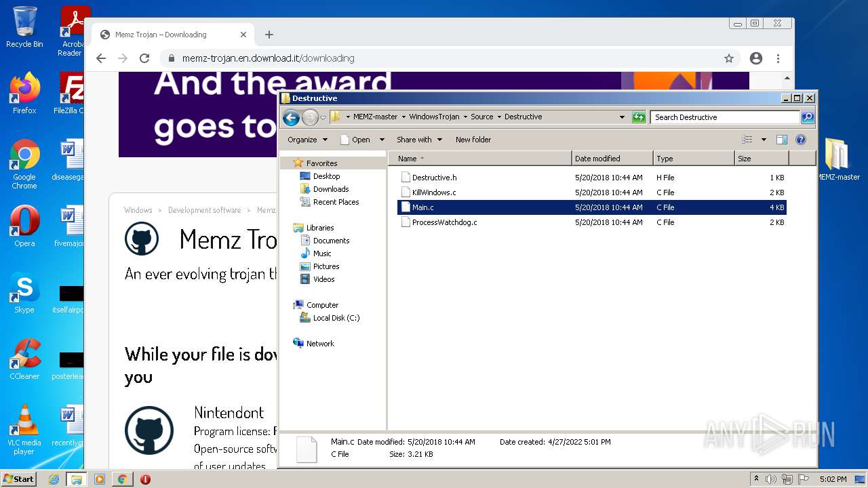
Task: Click the Explorer back arrow button
Action: click(x=291, y=117)
